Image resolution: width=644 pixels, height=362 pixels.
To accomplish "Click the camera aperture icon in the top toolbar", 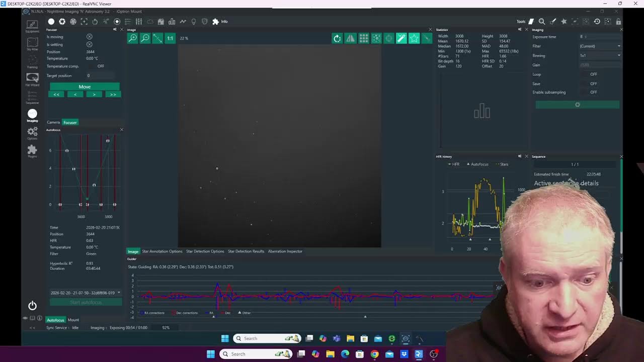I will [62, 22].
